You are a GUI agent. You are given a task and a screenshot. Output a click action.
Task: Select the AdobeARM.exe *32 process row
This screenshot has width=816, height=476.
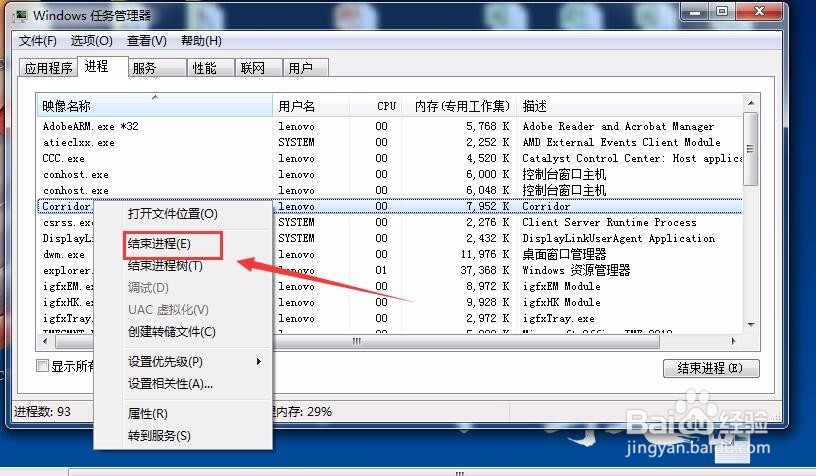389,126
